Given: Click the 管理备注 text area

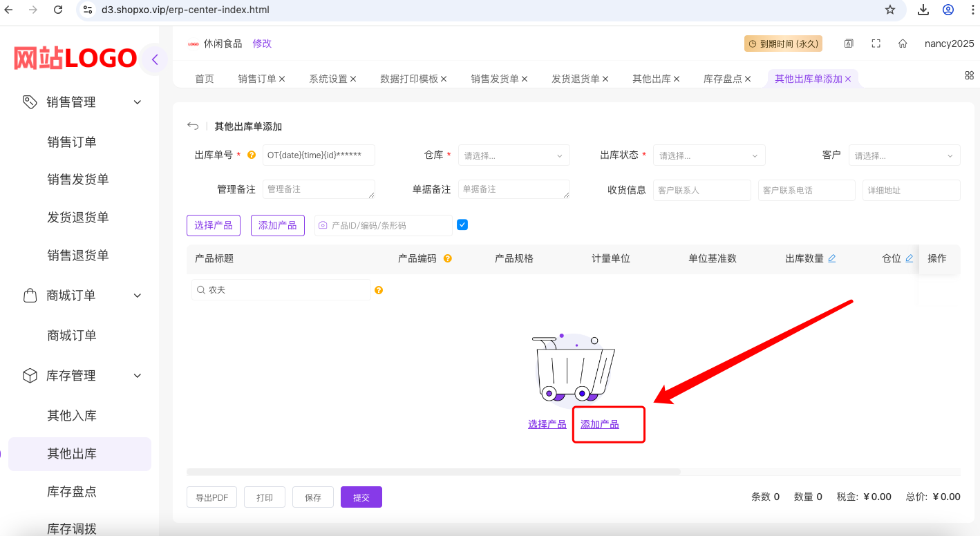Looking at the screenshot, I should [x=319, y=189].
